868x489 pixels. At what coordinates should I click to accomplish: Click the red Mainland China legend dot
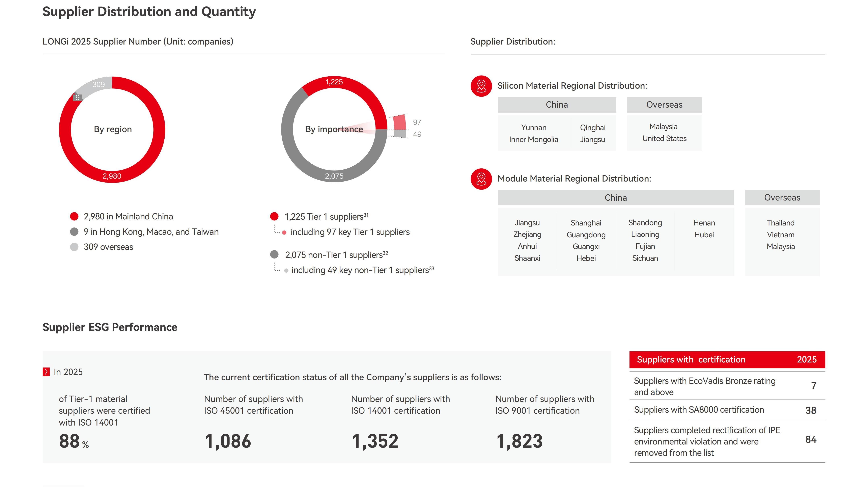(74, 216)
